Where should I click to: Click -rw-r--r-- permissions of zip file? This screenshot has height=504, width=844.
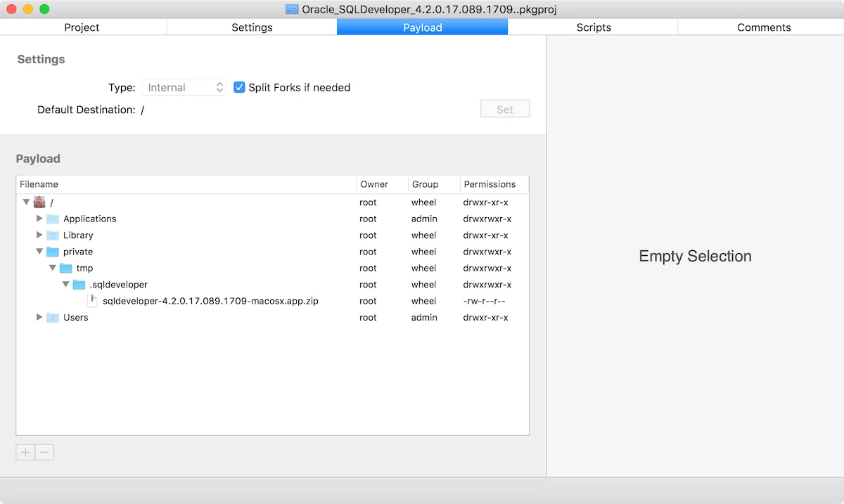click(x=485, y=301)
